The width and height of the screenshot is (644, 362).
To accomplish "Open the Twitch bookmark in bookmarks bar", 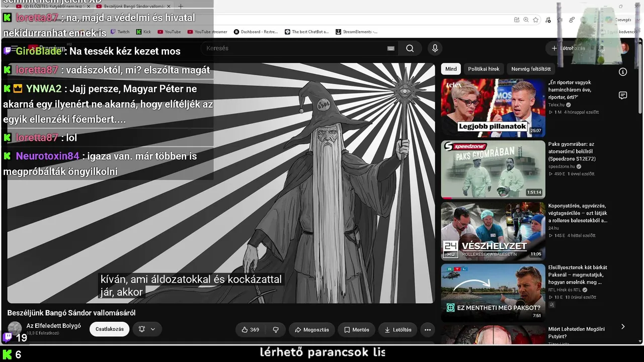I will tap(120, 32).
